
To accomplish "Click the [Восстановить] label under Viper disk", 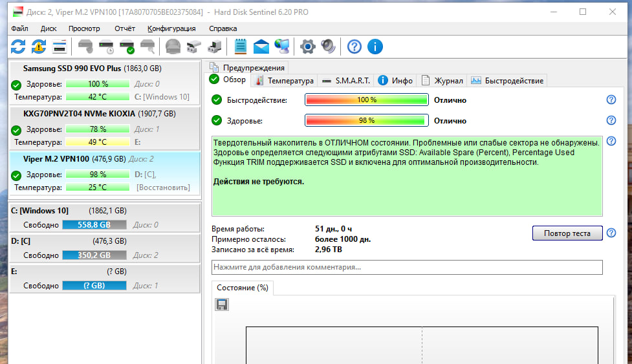I will click(x=163, y=187).
